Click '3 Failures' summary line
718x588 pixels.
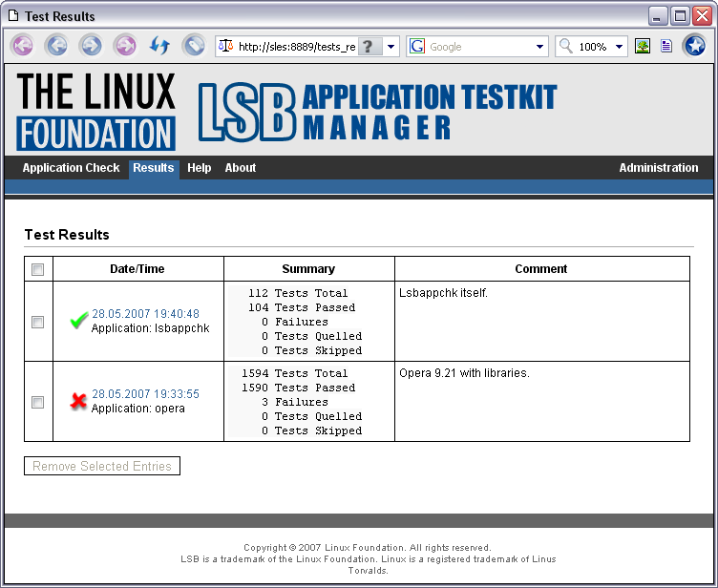click(295, 402)
